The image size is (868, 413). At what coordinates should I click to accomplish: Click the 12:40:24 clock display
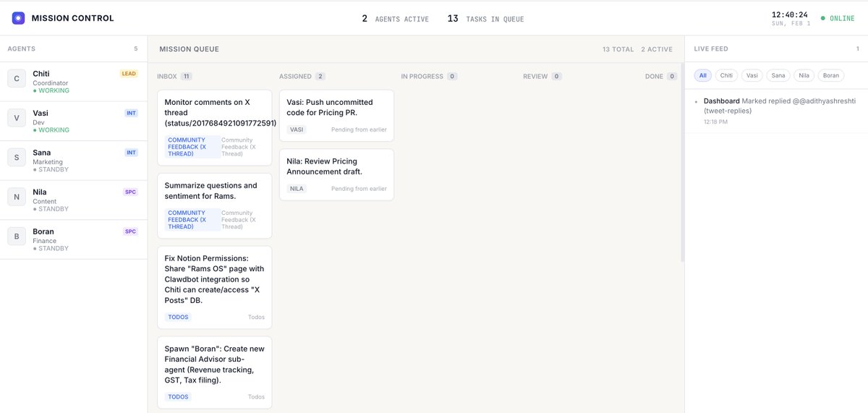tap(790, 14)
